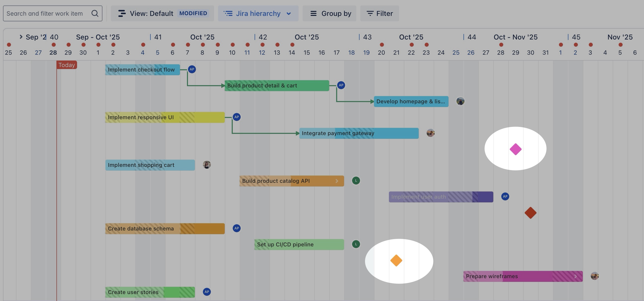Select the Implement user auth task bar
The image size is (644, 301).
tap(441, 197)
